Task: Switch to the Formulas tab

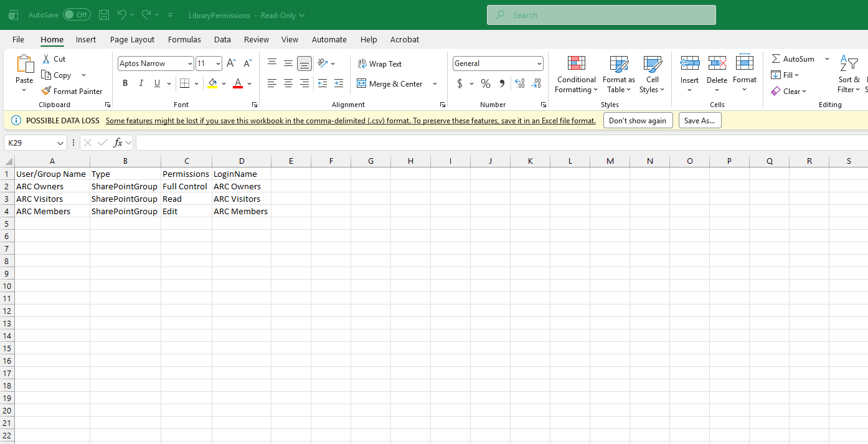Action: coord(184,39)
